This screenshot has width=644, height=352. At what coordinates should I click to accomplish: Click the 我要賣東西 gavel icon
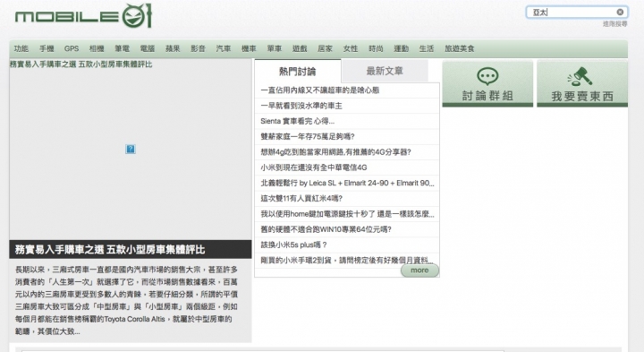[x=580, y=76]
